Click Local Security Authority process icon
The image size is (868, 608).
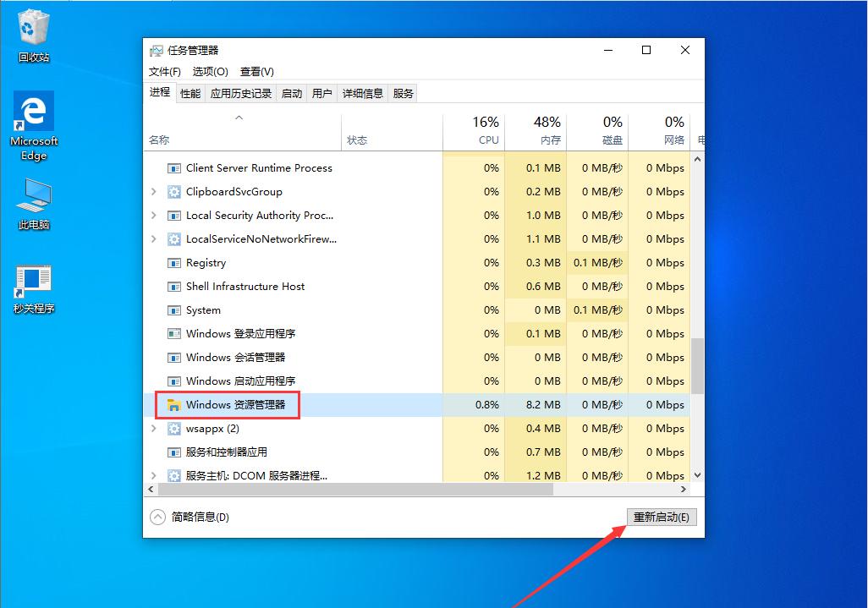click(173, 216)
